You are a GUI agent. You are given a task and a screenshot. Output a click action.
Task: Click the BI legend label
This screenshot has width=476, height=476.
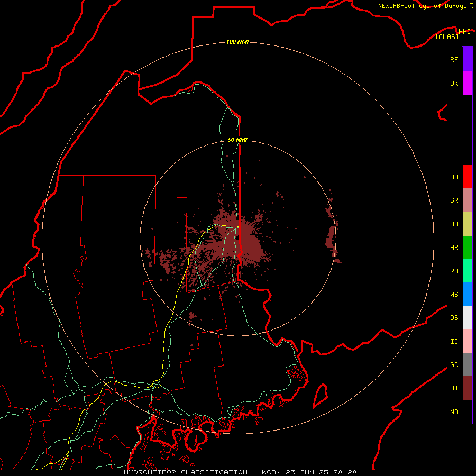coord(454,388)
